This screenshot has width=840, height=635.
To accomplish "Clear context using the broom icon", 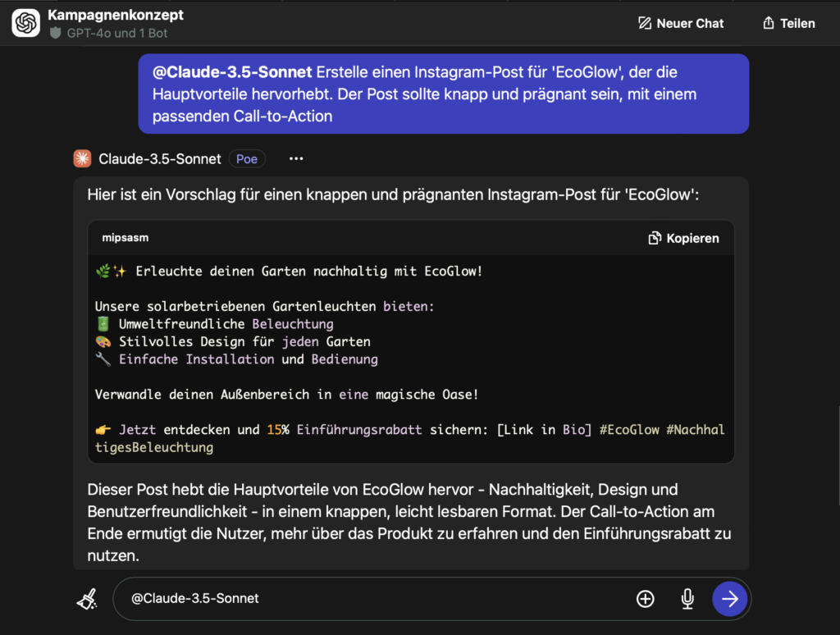I will click(87, 599).
